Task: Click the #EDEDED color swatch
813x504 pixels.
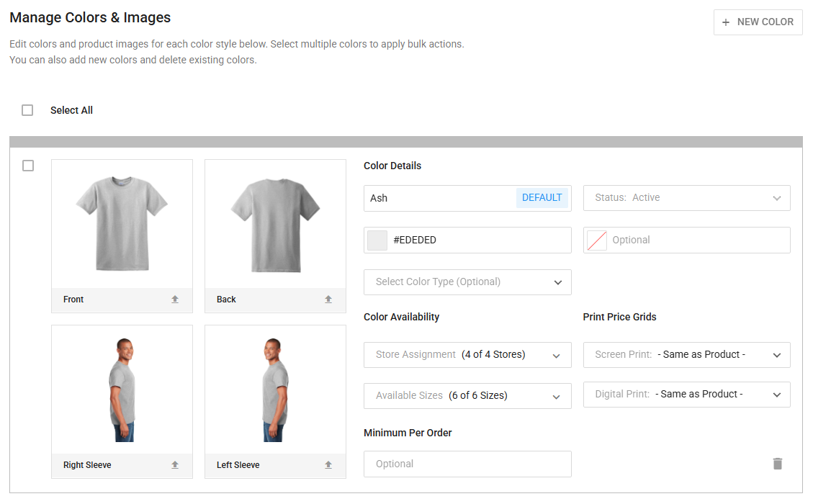Action: pos(377,240)
